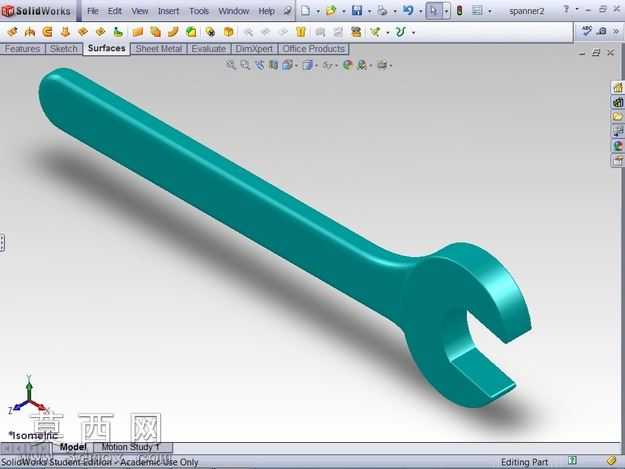Click the Editing Part status text
This screenshot has width=625, height=469.
coord(524,462)
